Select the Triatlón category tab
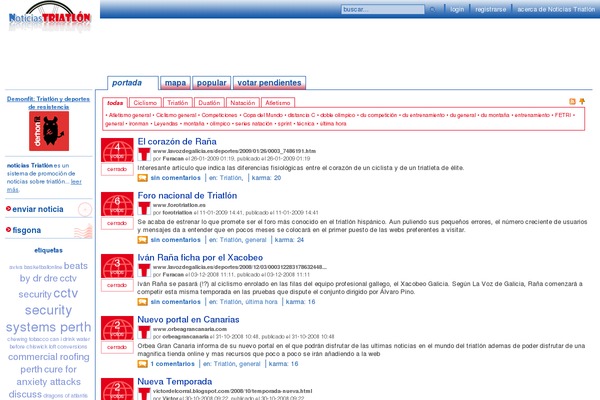 [178, 103]
